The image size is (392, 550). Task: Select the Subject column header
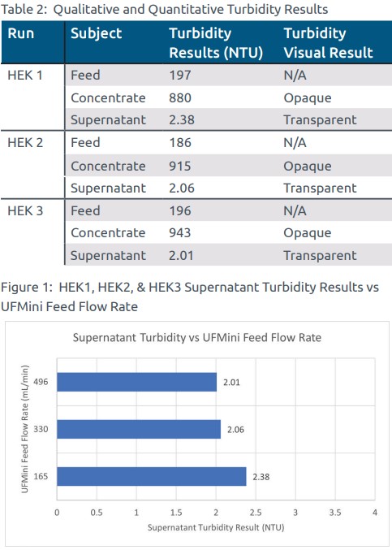pyautogui.click(x=96, y=33)
